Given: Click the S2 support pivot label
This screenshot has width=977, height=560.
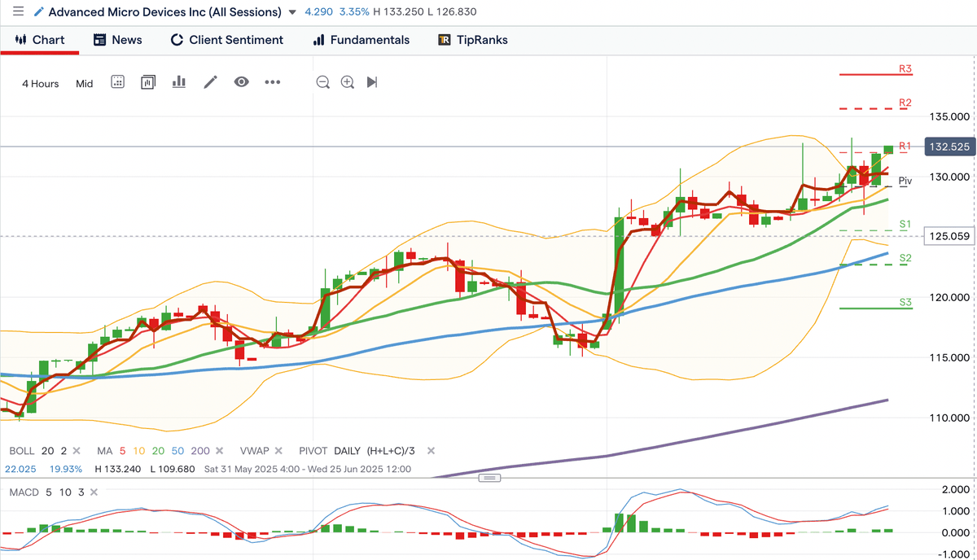Looking at the screenshot, I should 905,258.
